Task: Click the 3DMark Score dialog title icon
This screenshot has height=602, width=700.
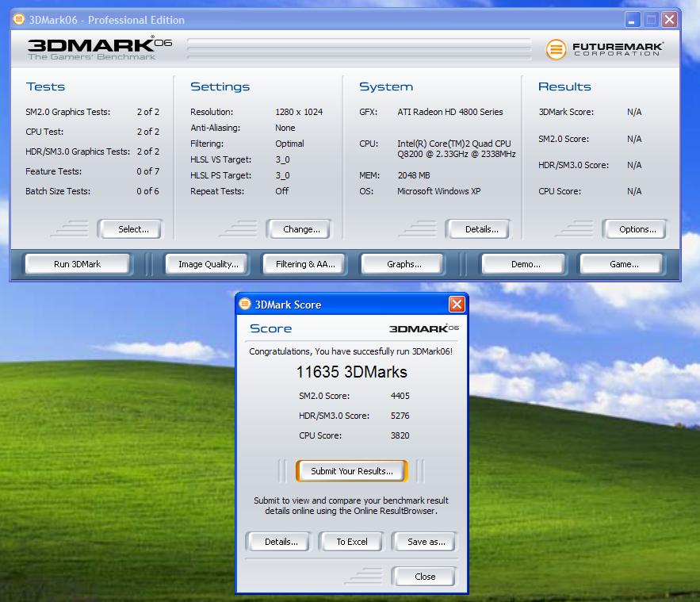Action: [245, 304]
